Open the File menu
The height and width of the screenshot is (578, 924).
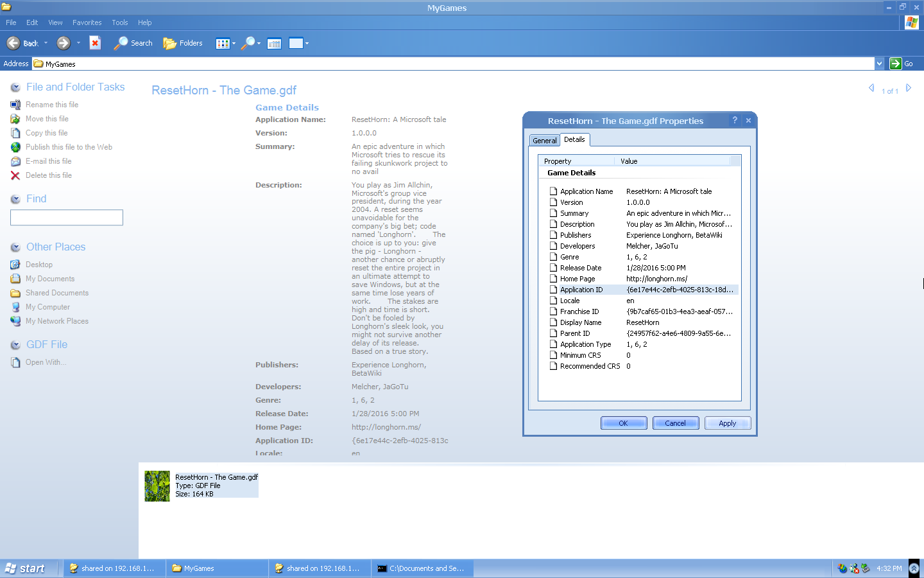tap(11, 22)
